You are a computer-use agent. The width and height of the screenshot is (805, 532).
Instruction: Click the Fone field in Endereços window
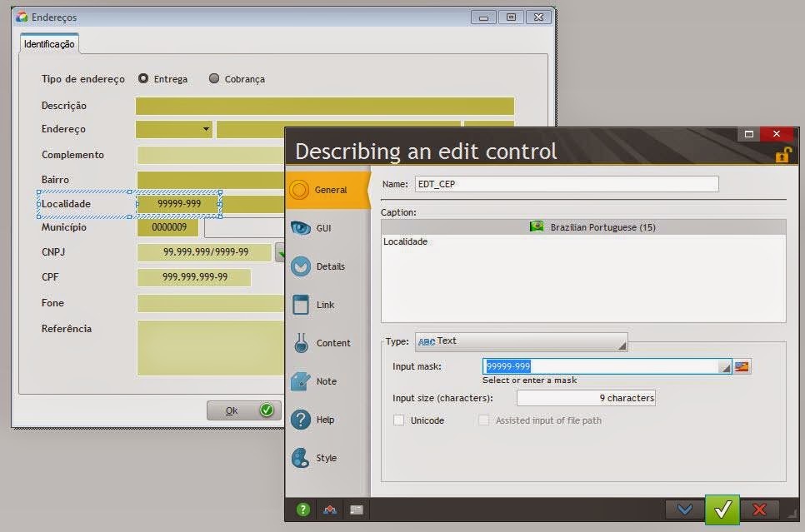pyautogui.click(x=211, y=303)
